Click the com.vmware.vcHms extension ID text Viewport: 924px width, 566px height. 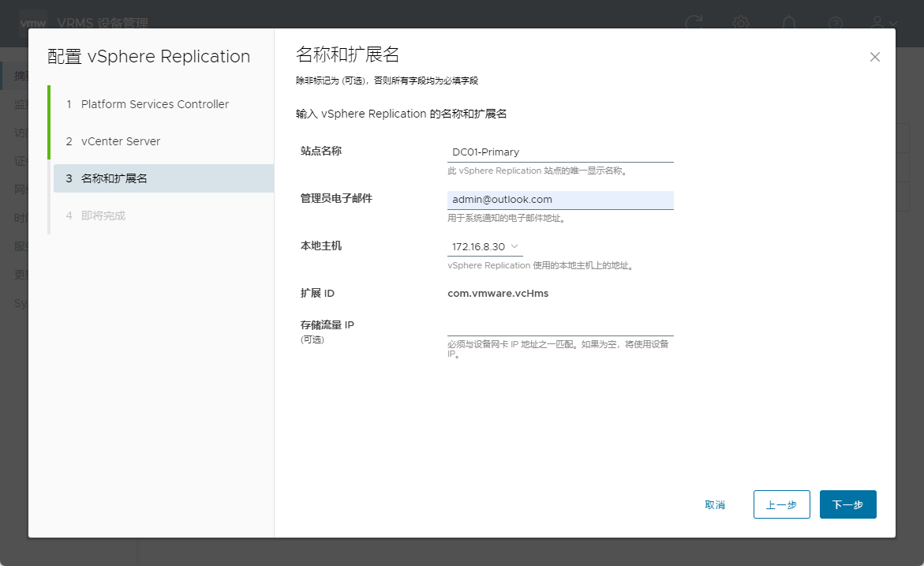tap(498, 294)
